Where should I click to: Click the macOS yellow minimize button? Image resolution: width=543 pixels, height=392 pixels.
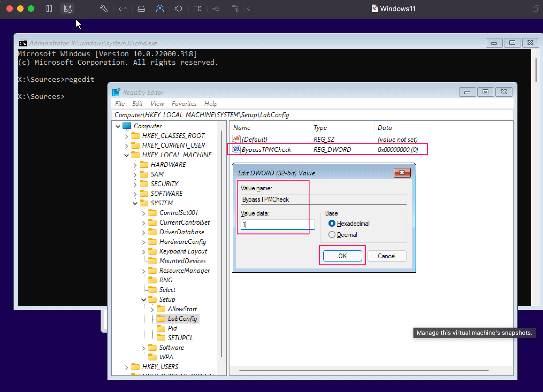coord(20,9)
